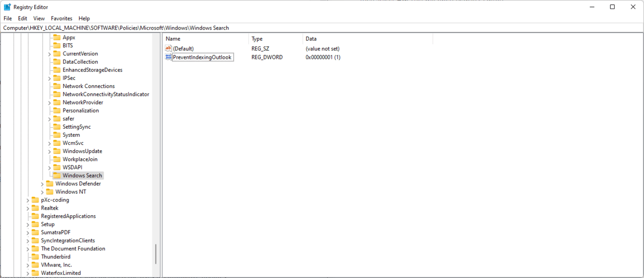Select the SyncIntegrationClients key label
The width and height of the screenshot is (644, 278).
(x=68, y=240)
